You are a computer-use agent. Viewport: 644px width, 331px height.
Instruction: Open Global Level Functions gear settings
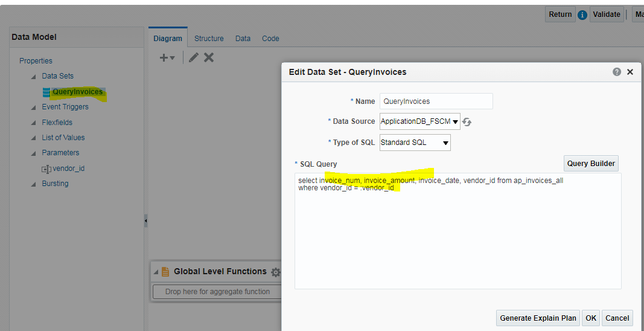point(276,272)
